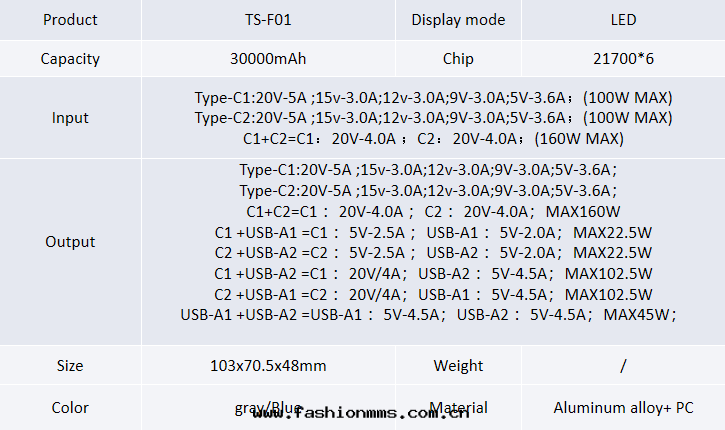Click the Size label cell
725x430 pixels.
[70, 366]
